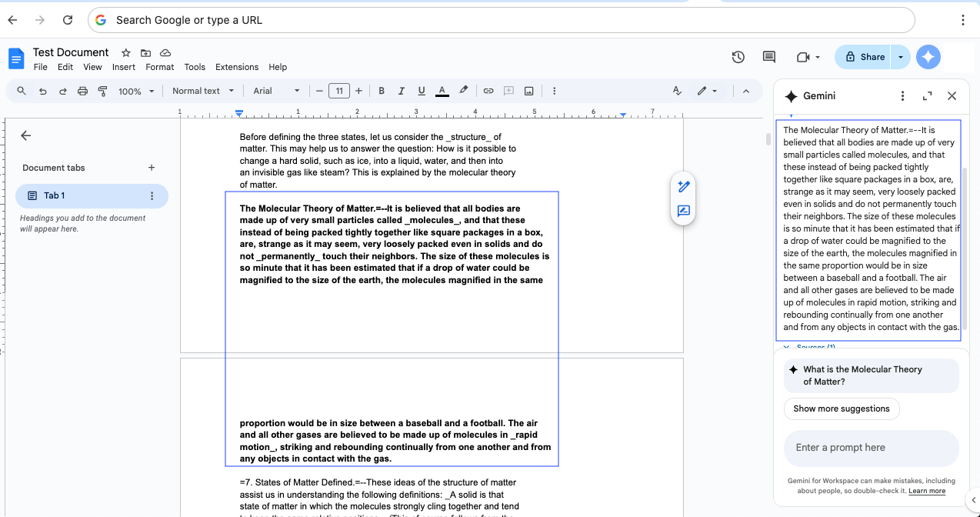This screenshot has width=980, height=517.
Task: Open the Tools menu
Action: 195,67
